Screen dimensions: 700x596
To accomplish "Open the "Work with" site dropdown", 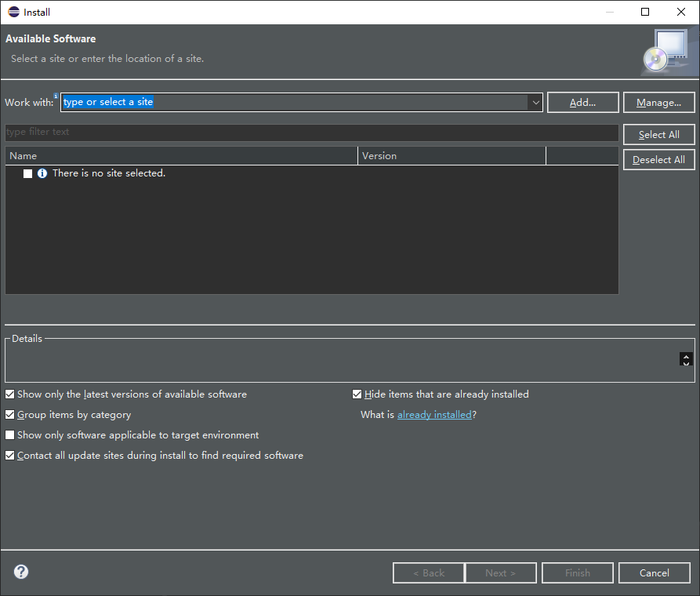I will (535, 102).
